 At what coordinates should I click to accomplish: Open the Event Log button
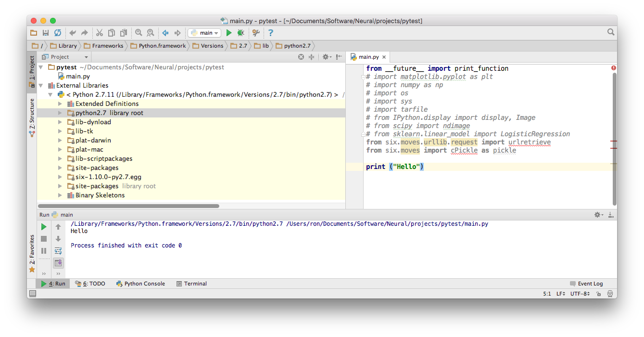586,284
